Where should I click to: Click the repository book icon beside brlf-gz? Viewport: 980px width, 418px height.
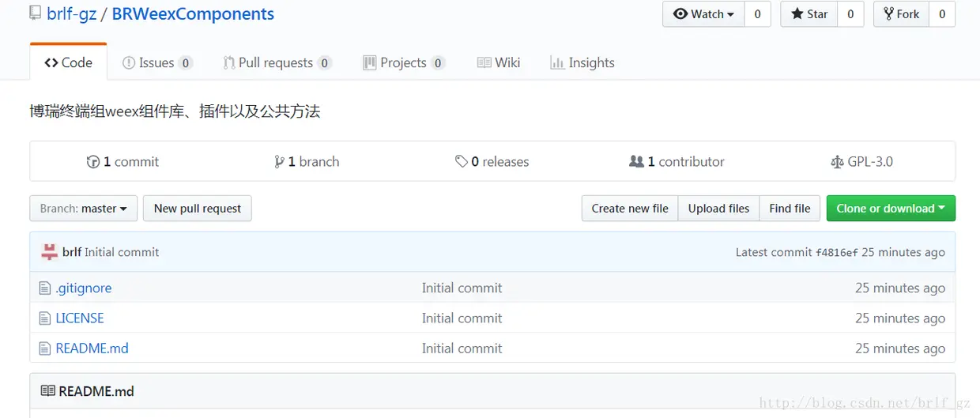coord(35,13)
